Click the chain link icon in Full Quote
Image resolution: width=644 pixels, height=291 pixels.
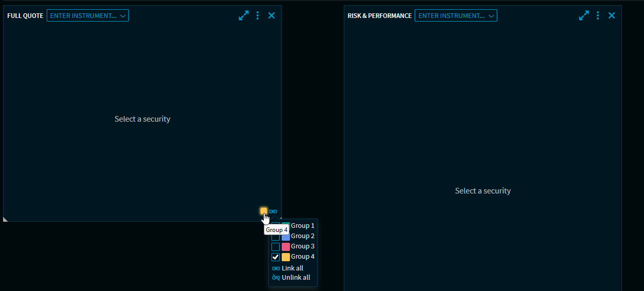[x=273, y=211]
